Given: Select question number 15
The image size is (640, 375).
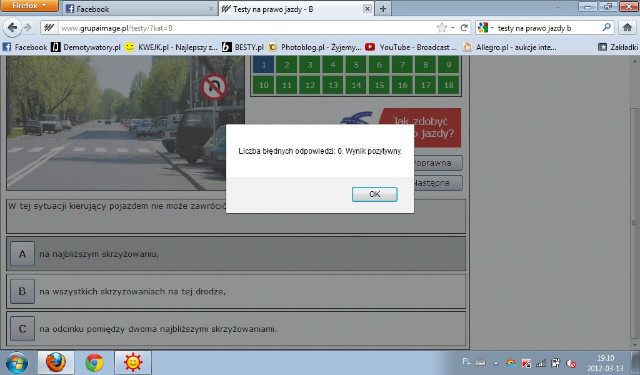Looking at the screenshot, I should [379, 85].
